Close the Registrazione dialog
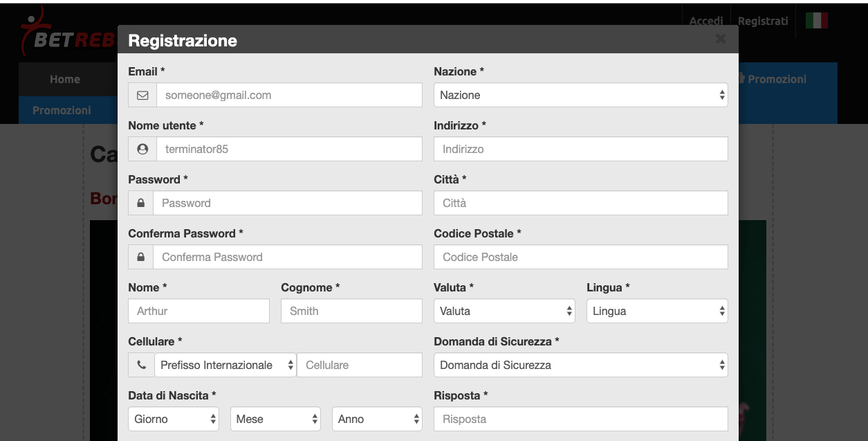 [721, 39]
